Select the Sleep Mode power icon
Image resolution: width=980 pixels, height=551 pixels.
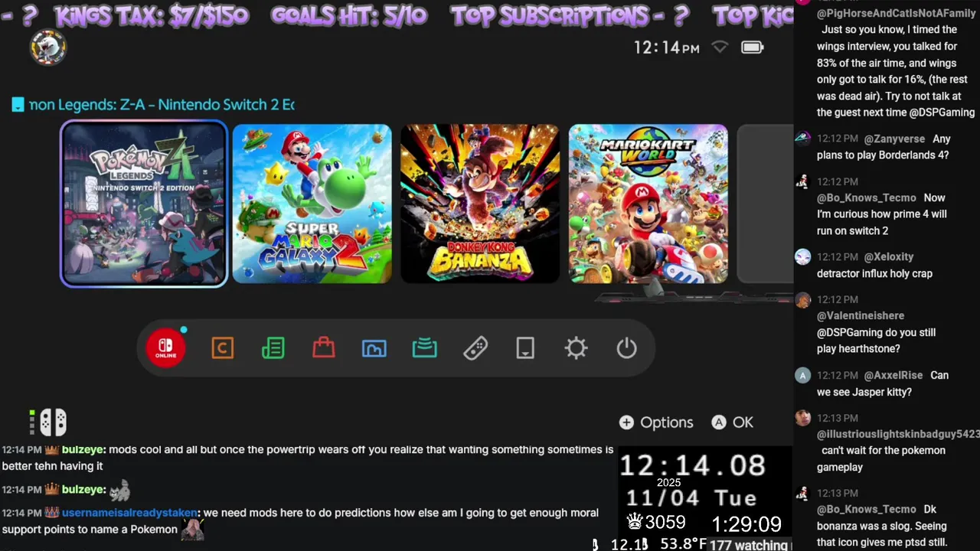coord(626,348)
